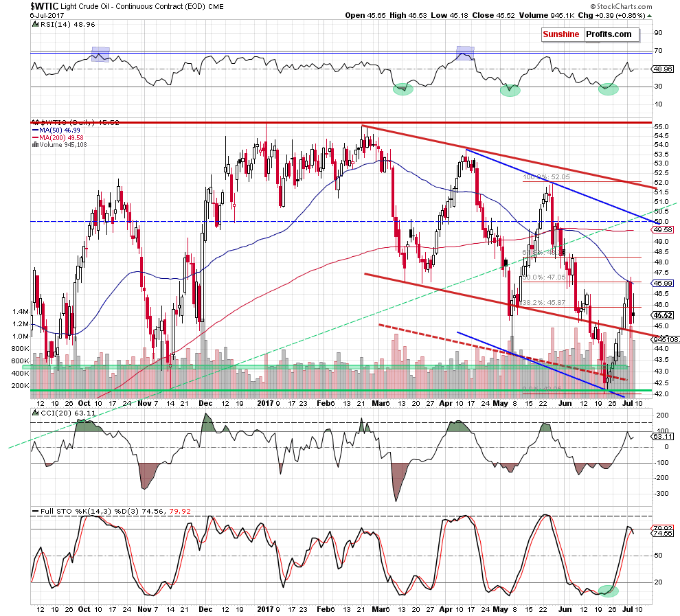Click the 800K volume axis label
The image size is (680, 616).
click(19, 349)
